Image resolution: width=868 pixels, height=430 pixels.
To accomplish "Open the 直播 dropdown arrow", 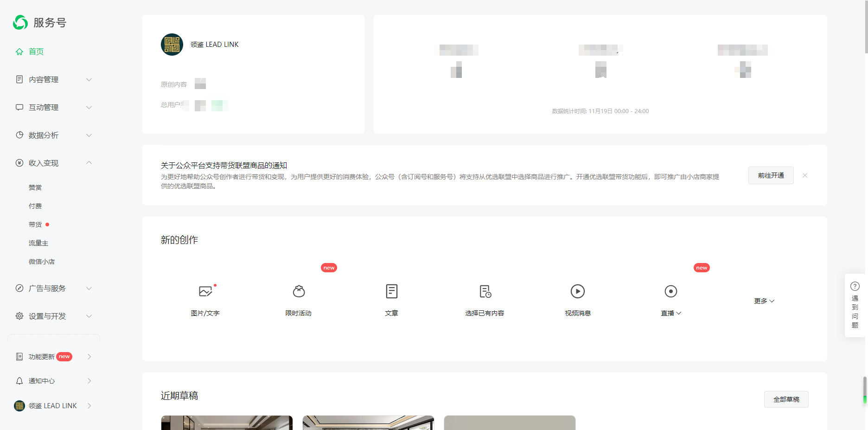I will [679, 313].
